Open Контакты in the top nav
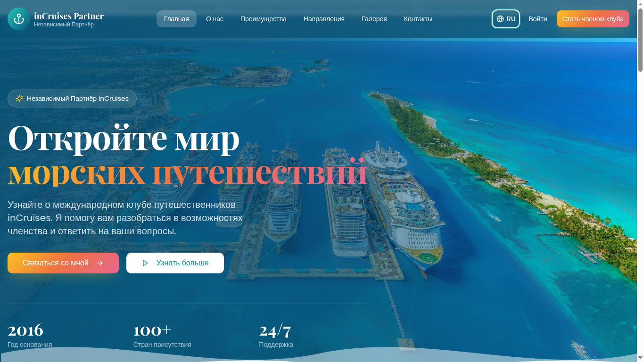 [418, 19]
